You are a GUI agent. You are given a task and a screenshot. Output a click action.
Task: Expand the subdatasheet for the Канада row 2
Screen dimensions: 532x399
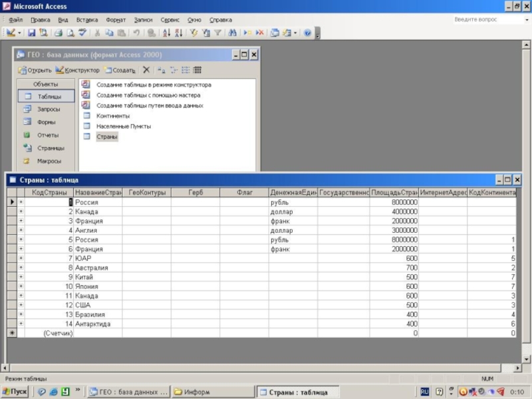(21, 212)
